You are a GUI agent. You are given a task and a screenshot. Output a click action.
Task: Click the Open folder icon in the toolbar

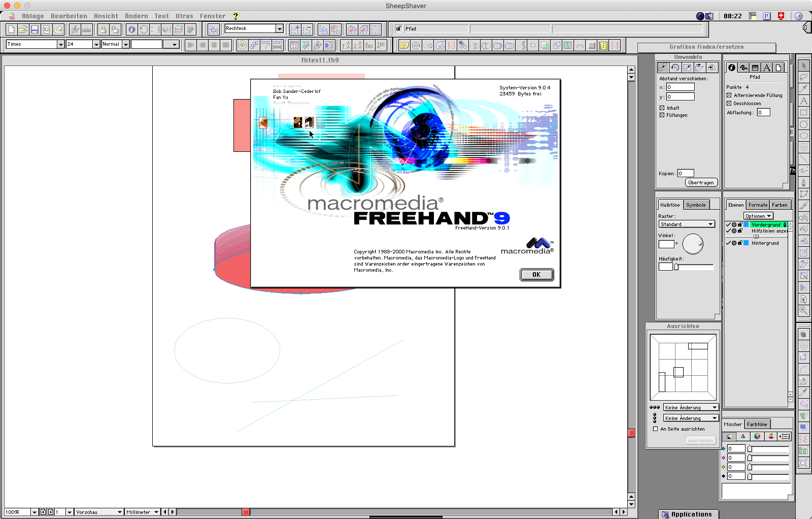coord(23,29)
